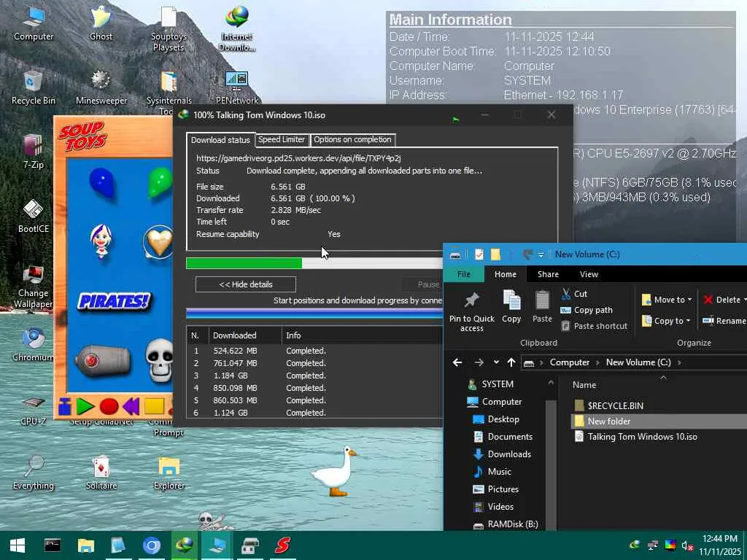Open Quick Access Toolbar customize dropdown
This screenshot has height=560, width=747.
point(541,254)
